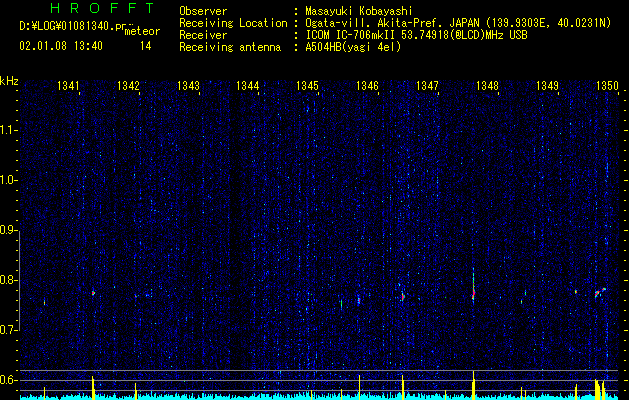This screenshot has width=629, height=400.
Task: Click the date stamp 02.01.08 13:40
Action: click(x=61, y=46)
